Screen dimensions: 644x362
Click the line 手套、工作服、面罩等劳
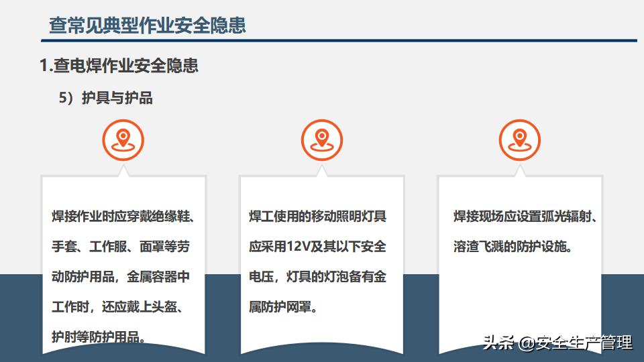pos(121,246)
